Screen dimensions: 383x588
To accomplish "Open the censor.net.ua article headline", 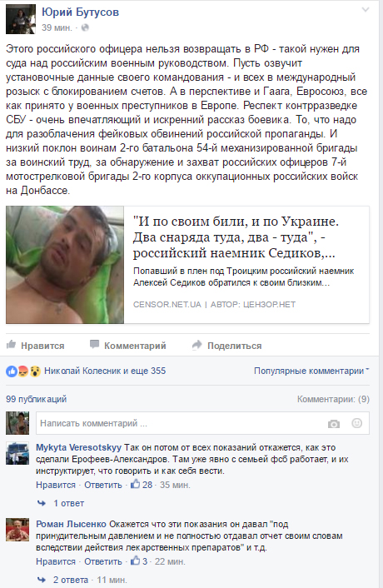I will coord(236,237).
